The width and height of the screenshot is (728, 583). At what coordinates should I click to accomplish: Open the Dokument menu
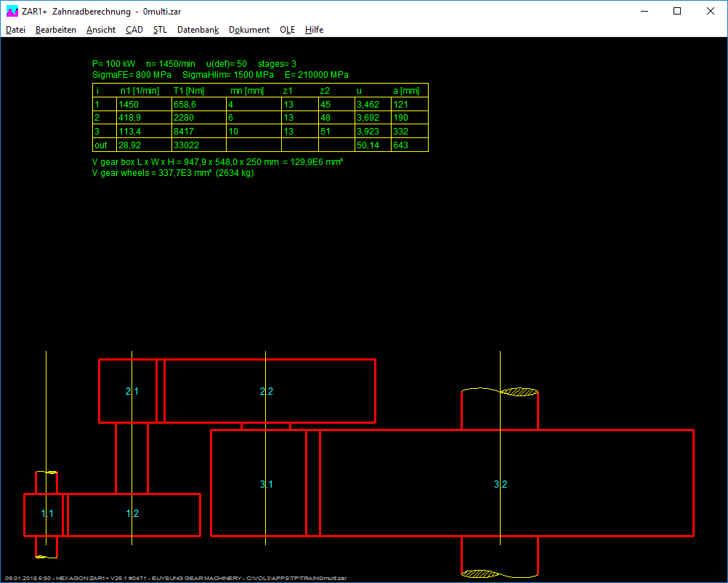point(249,30)
